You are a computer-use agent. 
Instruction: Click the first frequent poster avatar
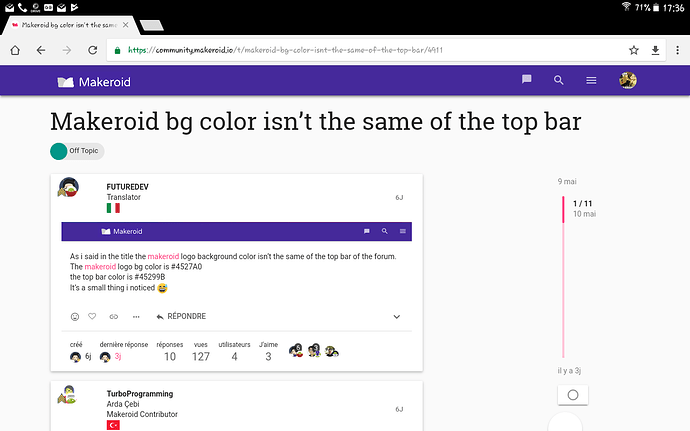296,350
